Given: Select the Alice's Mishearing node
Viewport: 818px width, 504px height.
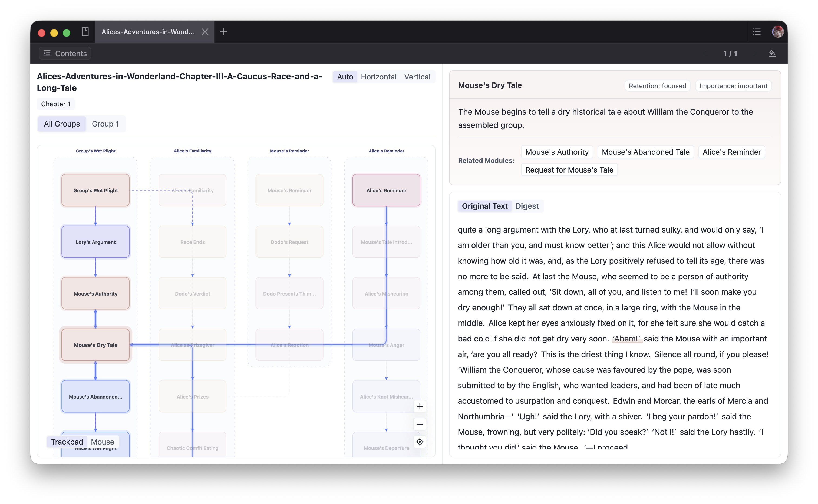Looking at the screenshot, I should [x=387, y=294].
